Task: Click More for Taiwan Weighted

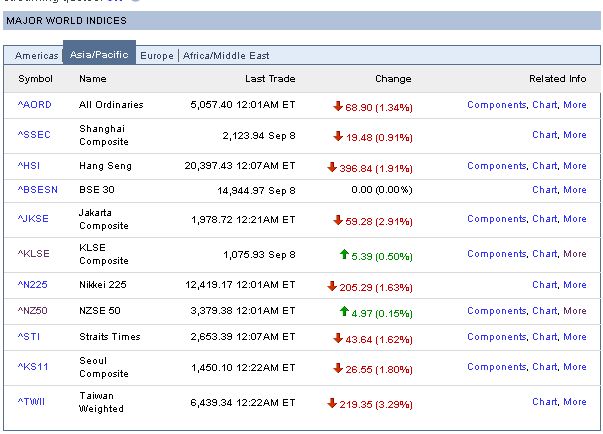Action: click(575, 402)
